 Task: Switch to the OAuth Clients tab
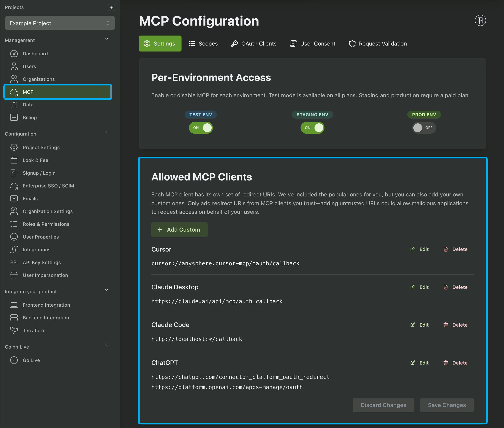[x=254, y=44]
